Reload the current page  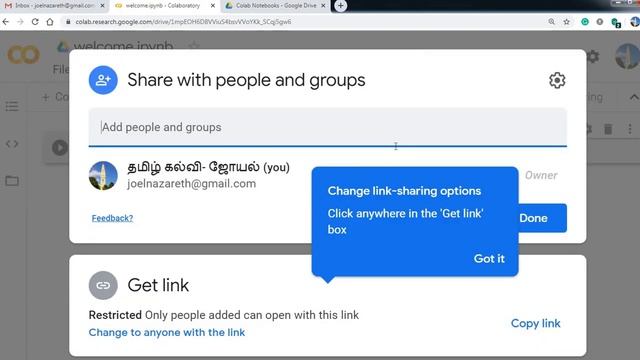coord(35,22)
